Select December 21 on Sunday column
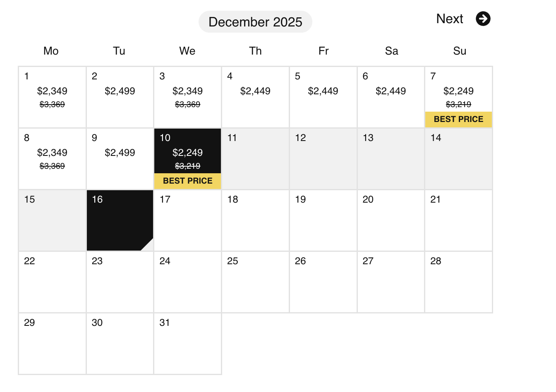The width and height of the screenshot is (556, 392). [458, 220]
